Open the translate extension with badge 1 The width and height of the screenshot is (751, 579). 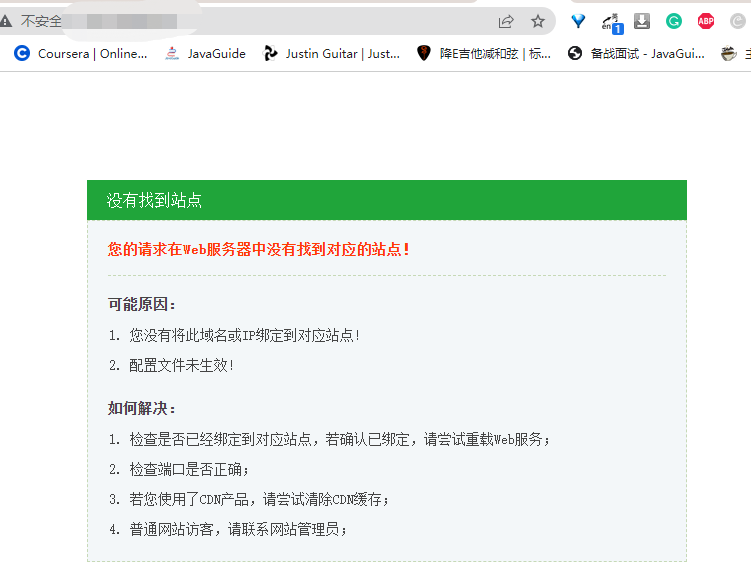tap(612, 23)
